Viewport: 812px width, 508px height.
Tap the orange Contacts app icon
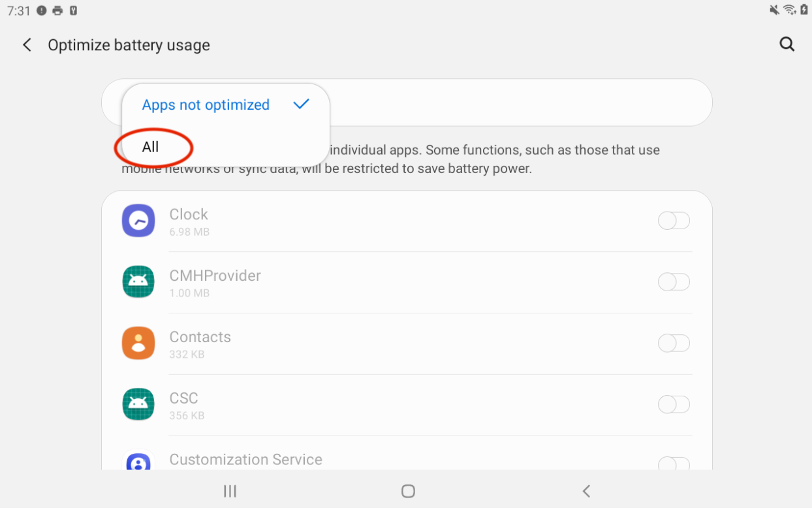[138, 343]
